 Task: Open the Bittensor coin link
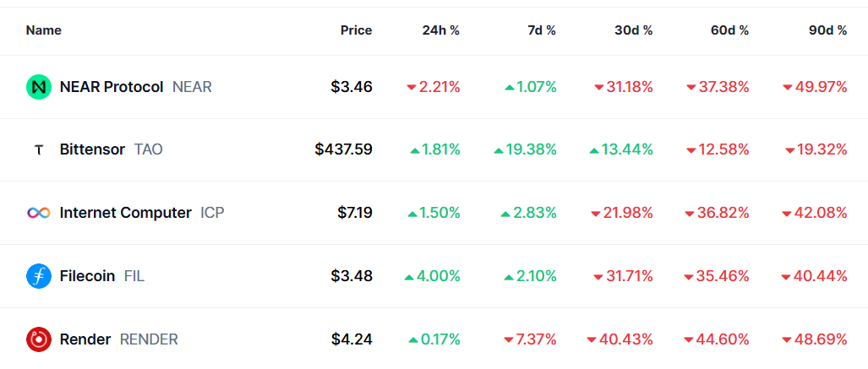pyautogui.click(x=94, y=150)
